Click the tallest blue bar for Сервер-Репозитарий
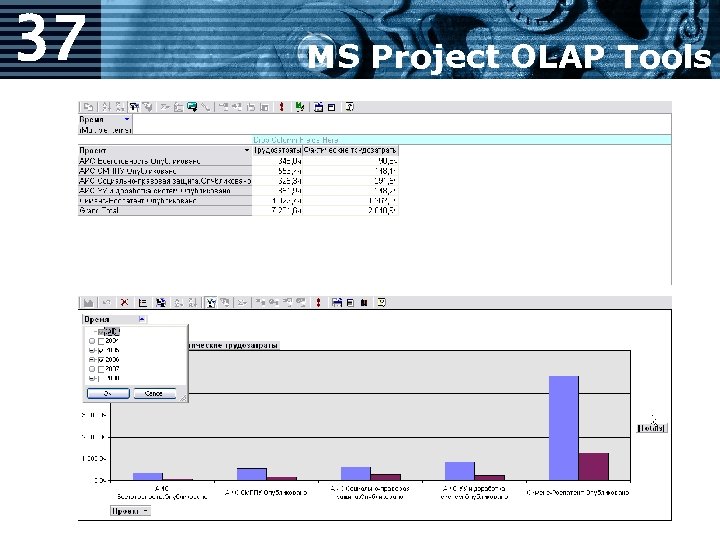Screen dimensions: 720x540 [x=563, y=428]
